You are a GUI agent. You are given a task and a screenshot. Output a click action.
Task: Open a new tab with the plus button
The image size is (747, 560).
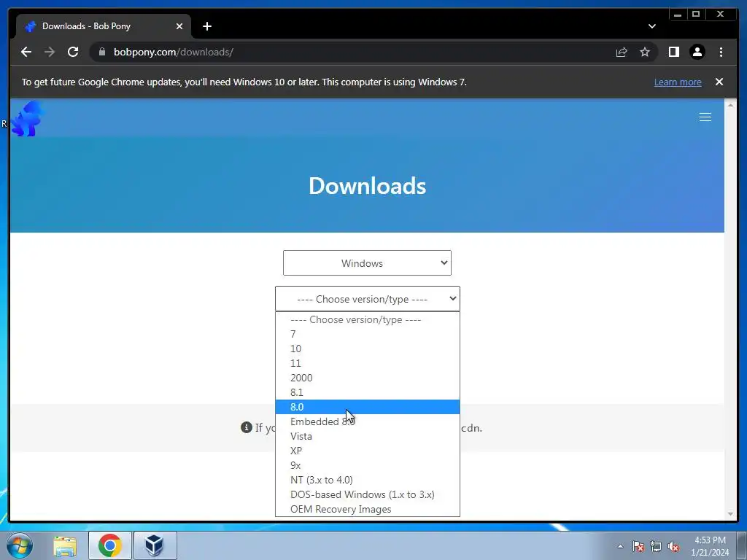pyautogui.click(x=206, y=26)
